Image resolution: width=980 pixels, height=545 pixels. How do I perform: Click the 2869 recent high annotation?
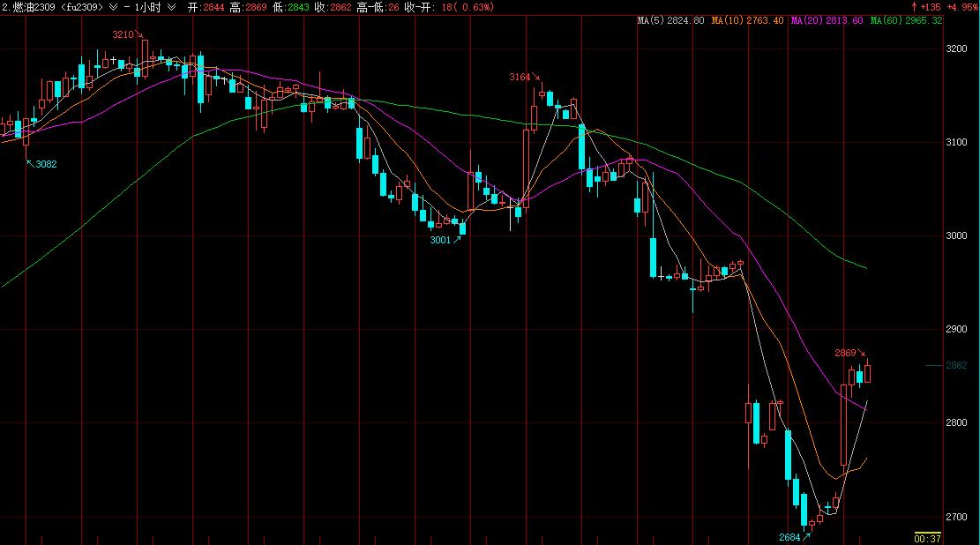[x=845, y=353]
